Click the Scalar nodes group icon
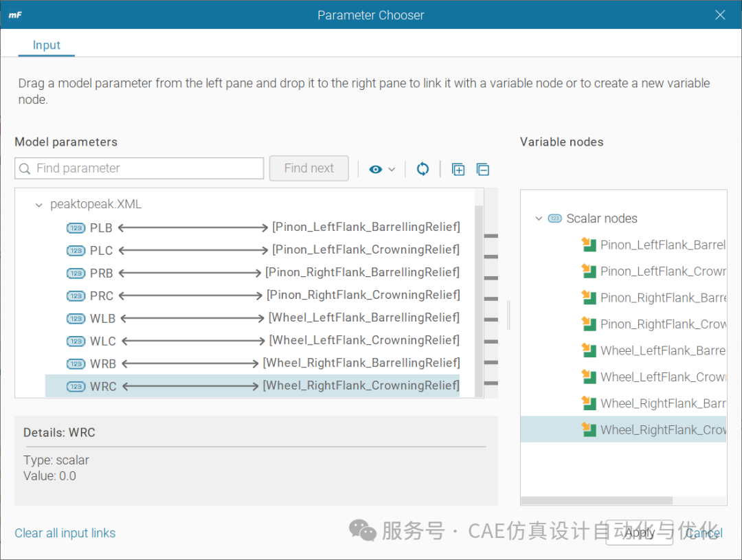Screen dimensions: 742x560 [554, 219]
